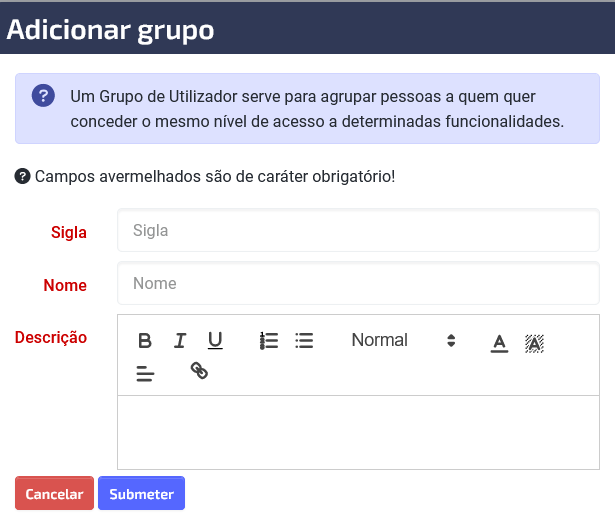Insert an ordered numbered list

(269, 340)
